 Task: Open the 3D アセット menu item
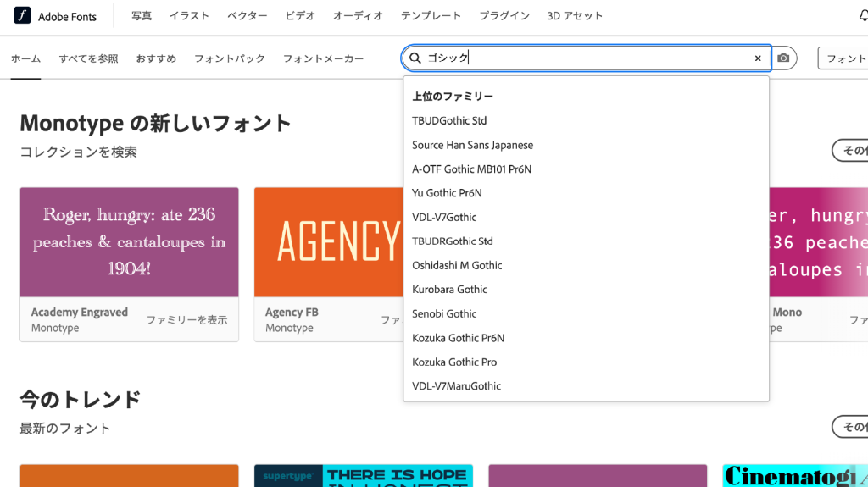[x=575, y=16]
